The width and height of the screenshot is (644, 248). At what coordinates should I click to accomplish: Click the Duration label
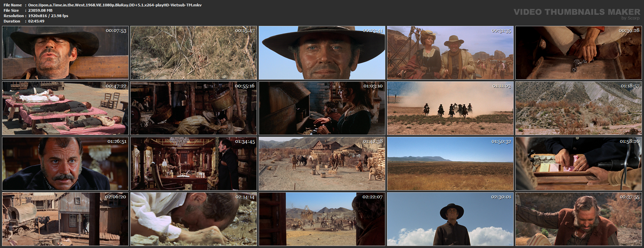(12, 21)
